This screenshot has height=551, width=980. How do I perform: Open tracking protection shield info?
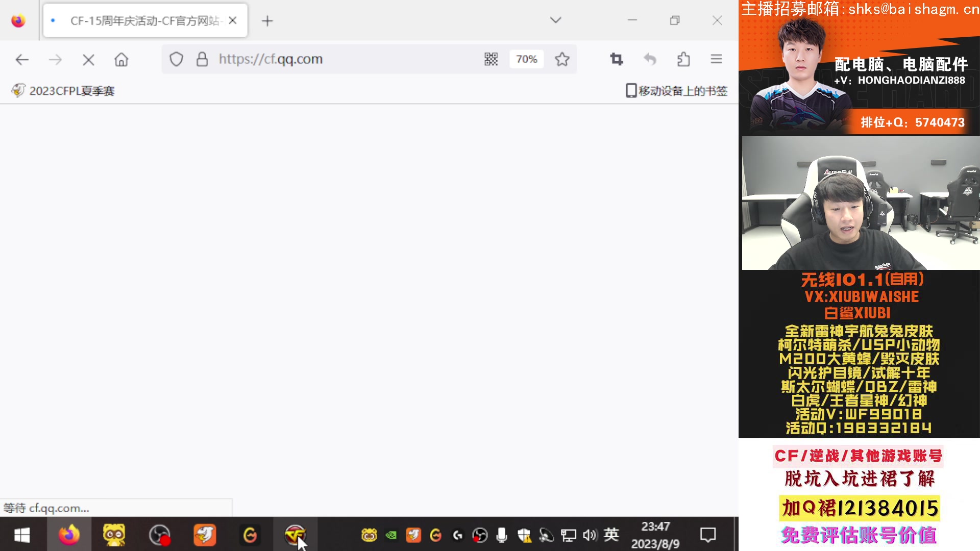(x=176, y=59)
